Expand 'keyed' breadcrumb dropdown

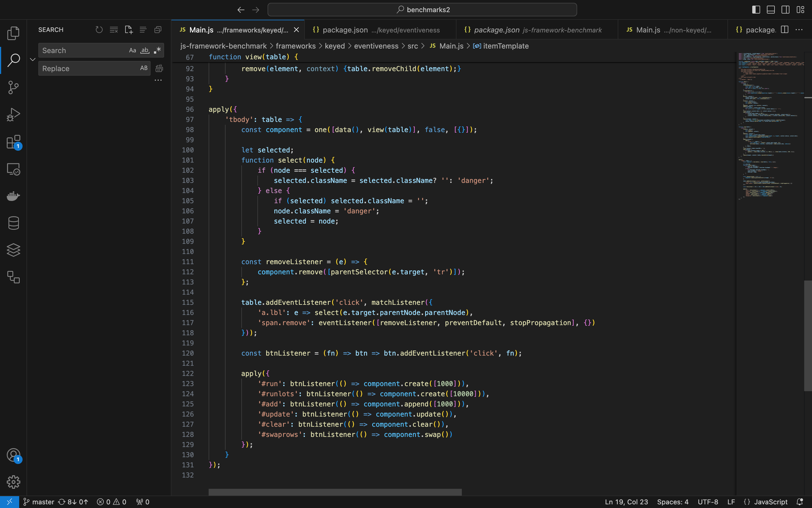[x=335, y=46]
